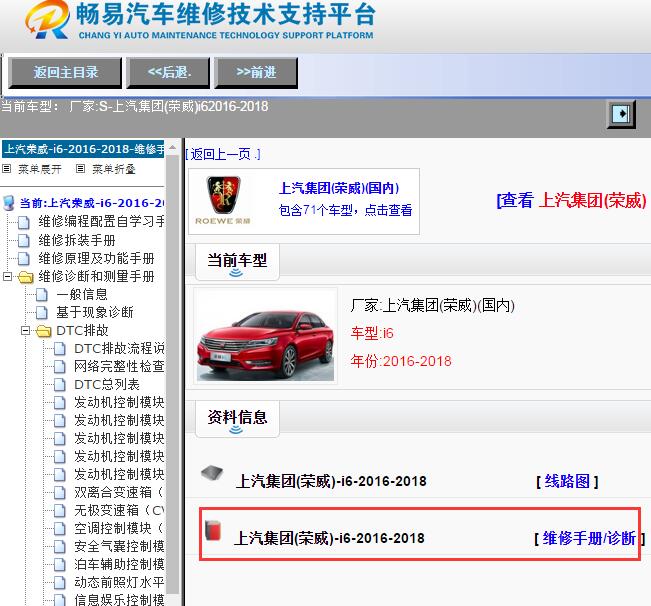This screenshot has width=651, height=606.
Task: Click the 包含71个车型，点击查看 link
Action: click(345, 210)
